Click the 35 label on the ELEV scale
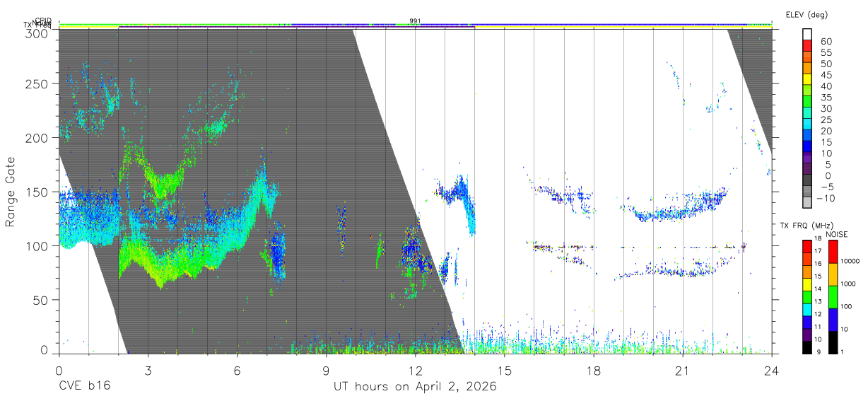Viewport: 868px width, 401px height. pyautogui.click(x=826, y=98)
